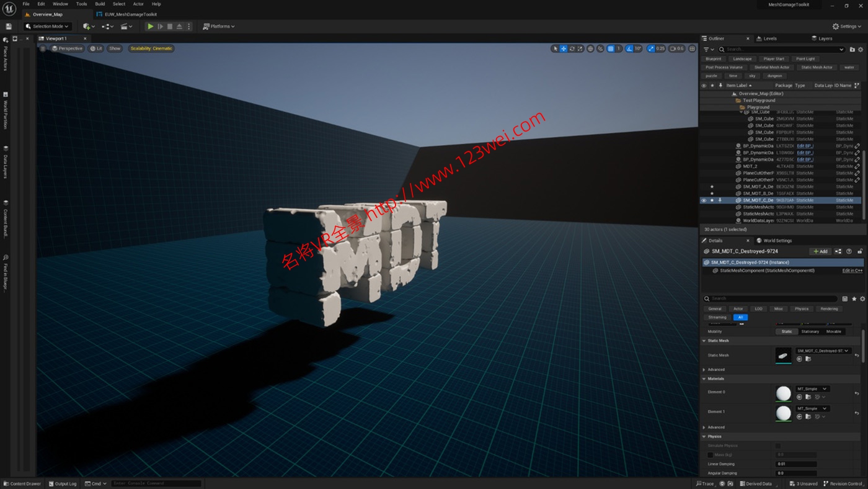Open the Selection Mode dropdown
This screenshot has width=868, height=489.
[47, 26]
